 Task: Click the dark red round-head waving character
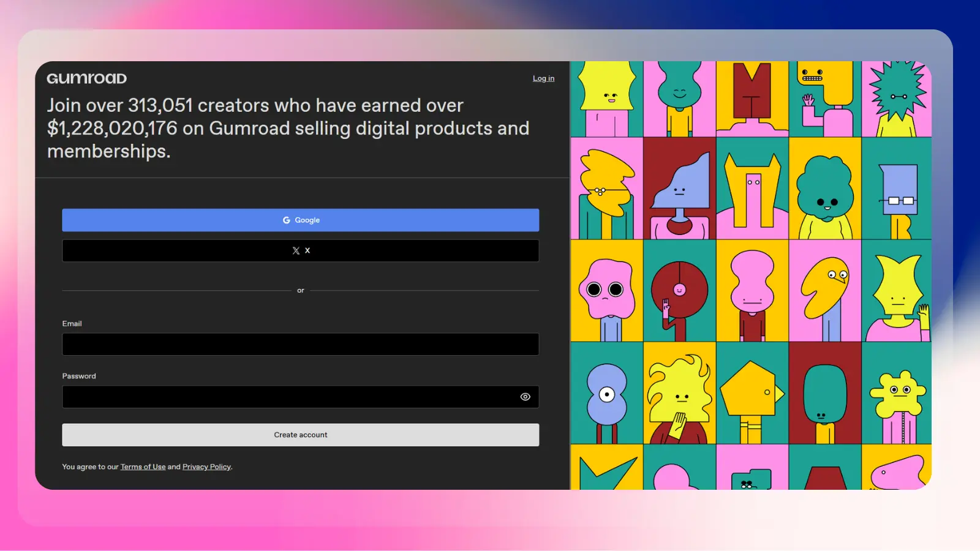pyautogui.click(x=679, y=291)
